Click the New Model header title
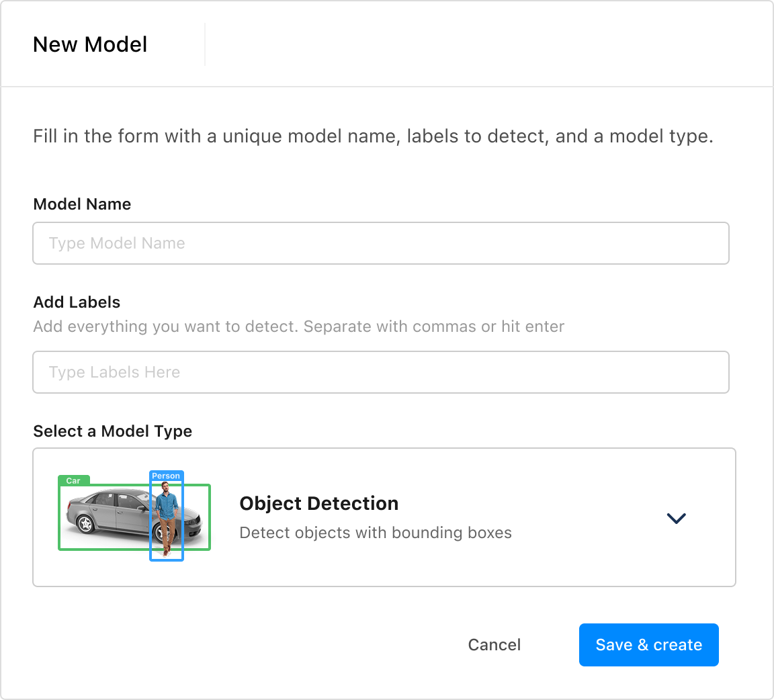 pyautogui.click(x=90, y=44)
